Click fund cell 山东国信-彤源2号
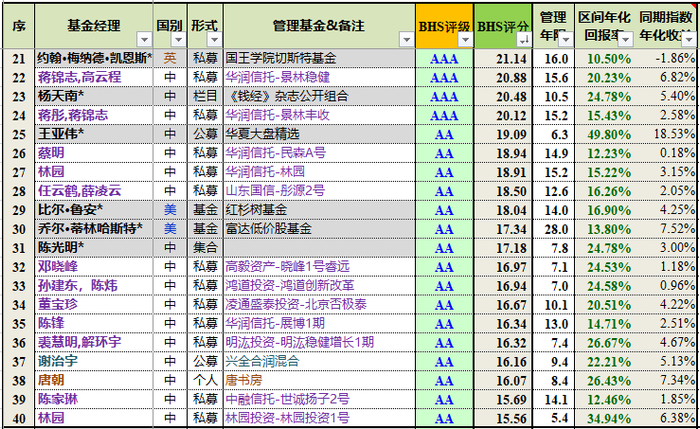 point(319,191)
